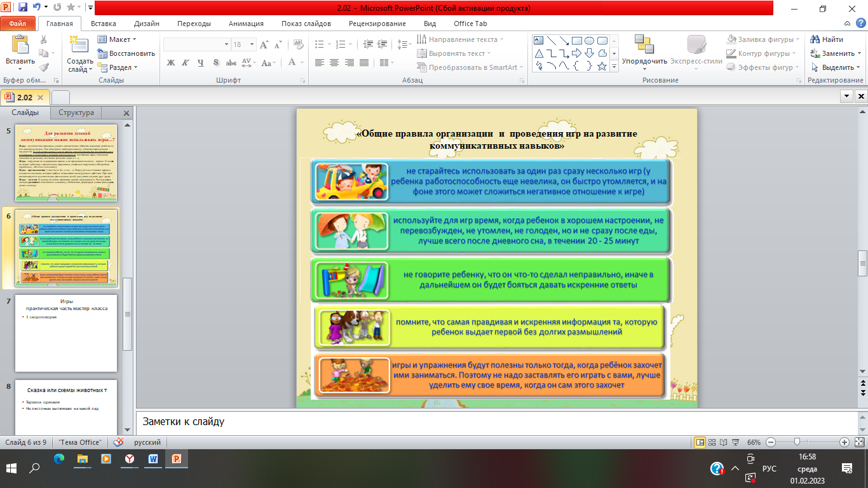
Task: Switch to the Вставка ribbon tab
Action: [x=103, y=24]
